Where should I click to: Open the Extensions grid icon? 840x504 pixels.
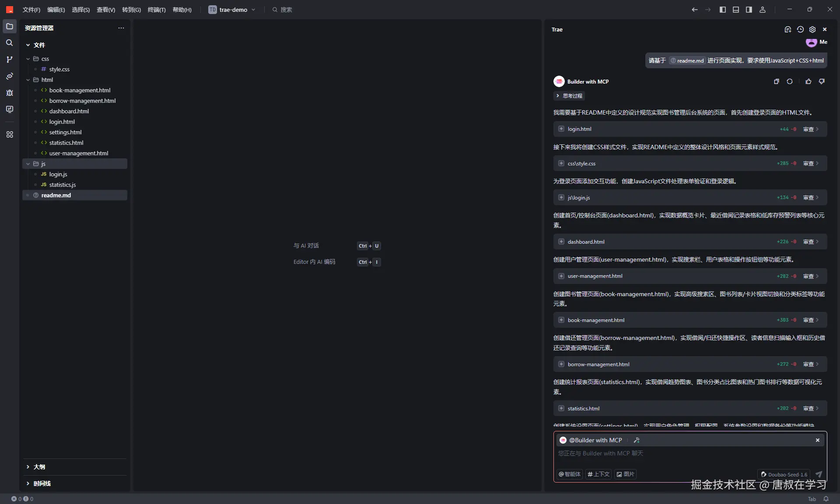(x=9, y=135)
